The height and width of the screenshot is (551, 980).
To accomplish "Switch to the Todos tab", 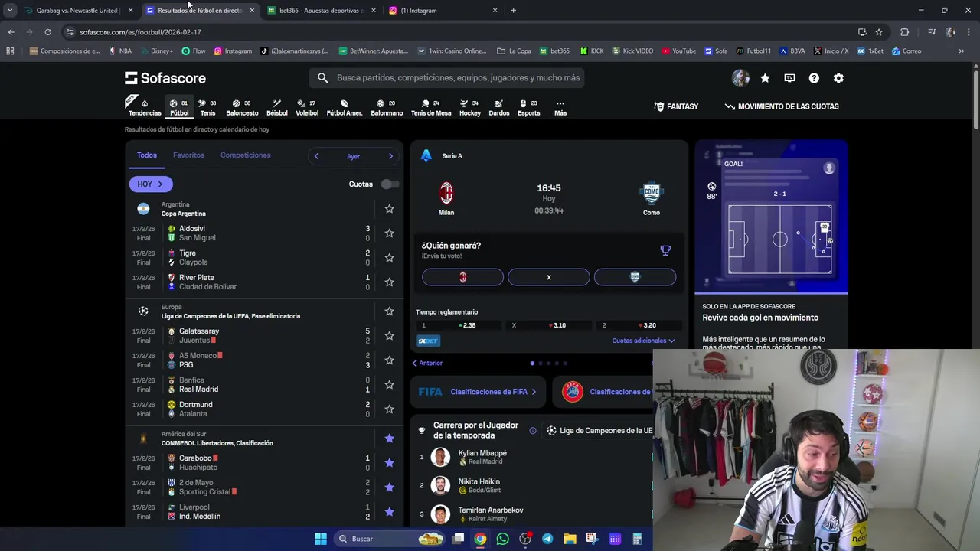I will [146, 155].
